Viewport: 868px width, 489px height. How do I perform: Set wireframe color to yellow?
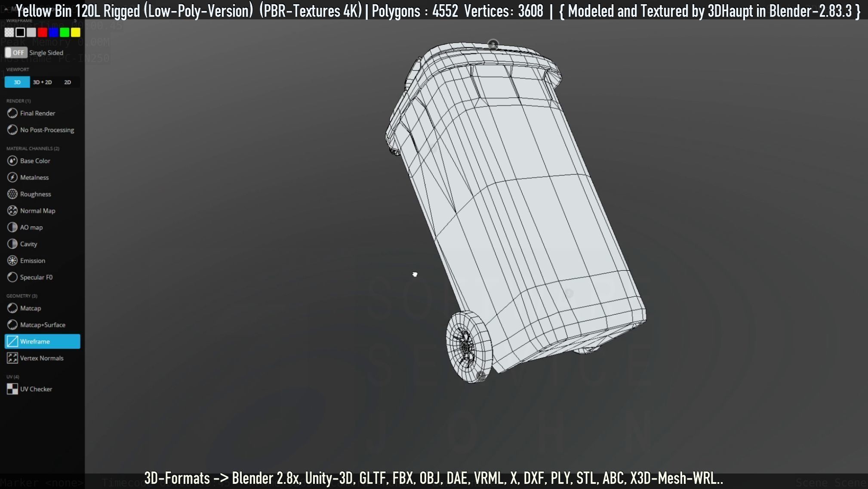(76, 32)
